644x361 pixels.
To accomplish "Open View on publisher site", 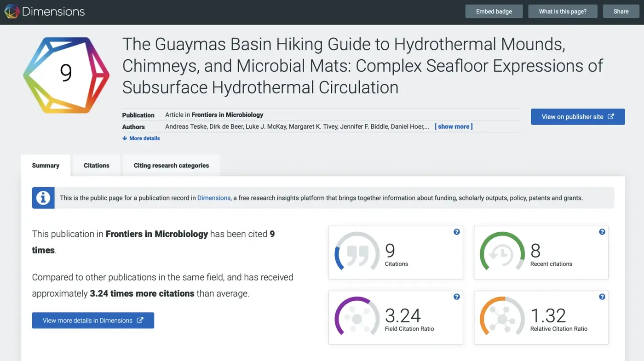I will [x=578, y=117].
